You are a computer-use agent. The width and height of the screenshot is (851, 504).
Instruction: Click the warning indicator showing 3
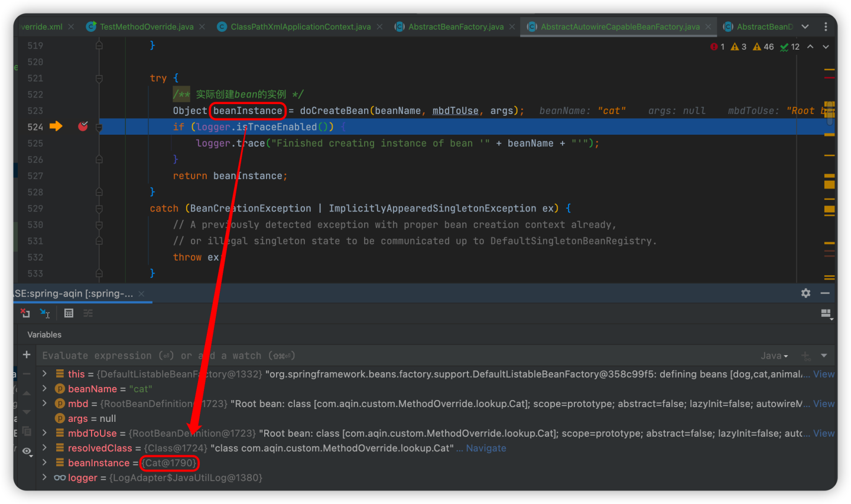pos(739,47)
